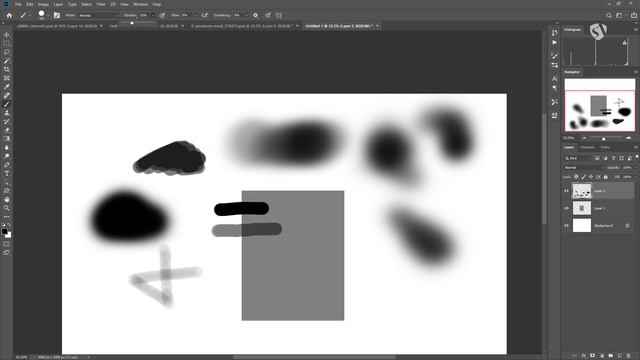The width and height of the screenshot is (640, 360).
Task: Hide the top layer with eye icon
Action: click(567, 191)
